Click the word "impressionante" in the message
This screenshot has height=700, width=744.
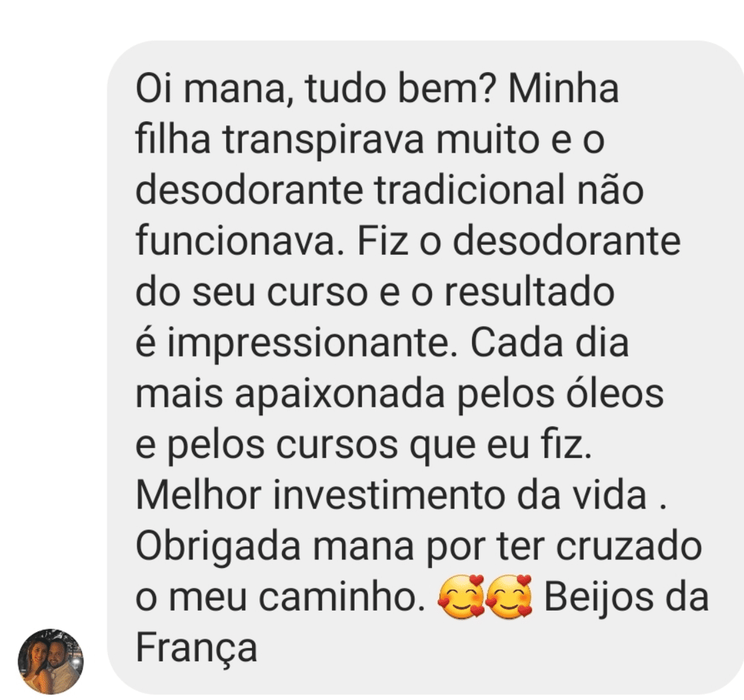click(307, 343)
